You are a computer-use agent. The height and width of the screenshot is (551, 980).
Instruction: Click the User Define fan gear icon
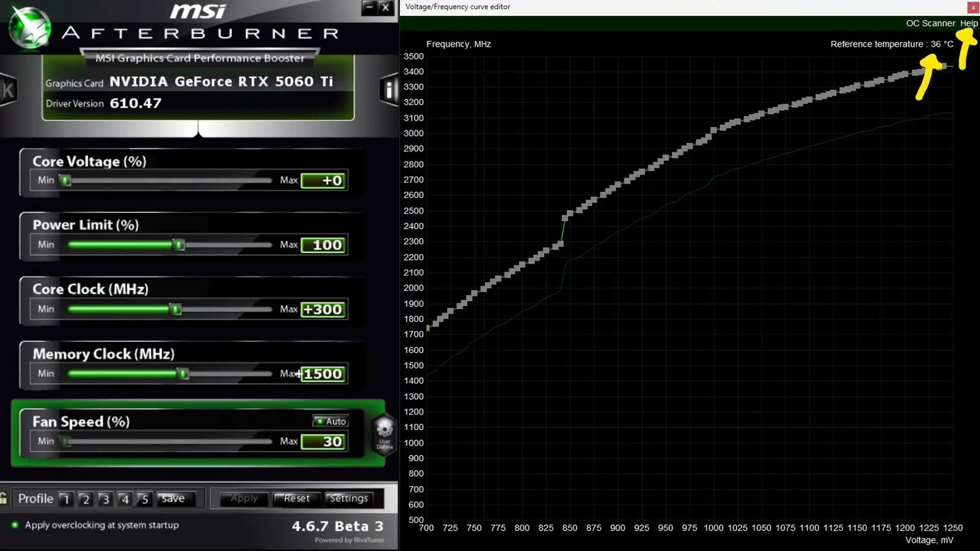point(384,434)
